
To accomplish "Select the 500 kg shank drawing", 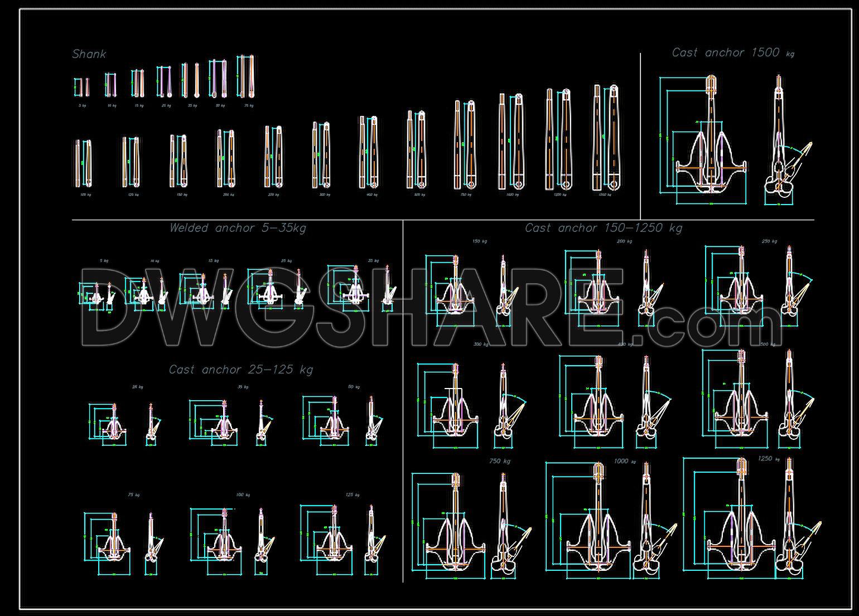I will click(416, 150).
